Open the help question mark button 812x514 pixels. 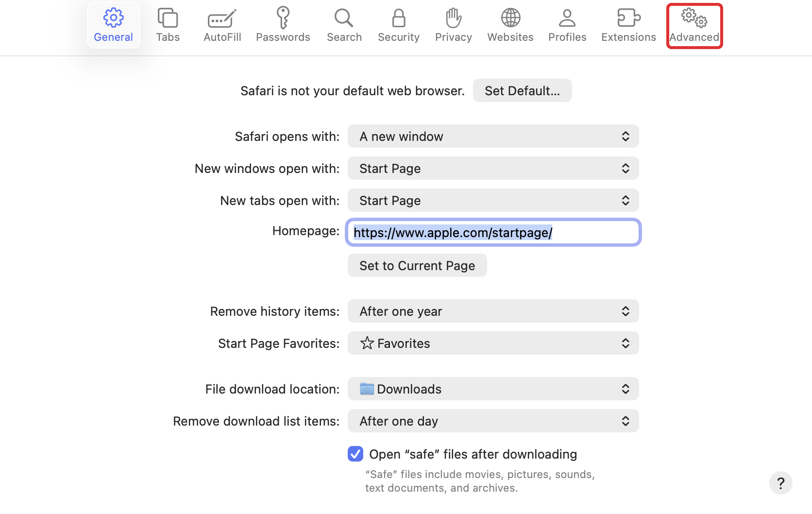point(781,483)
